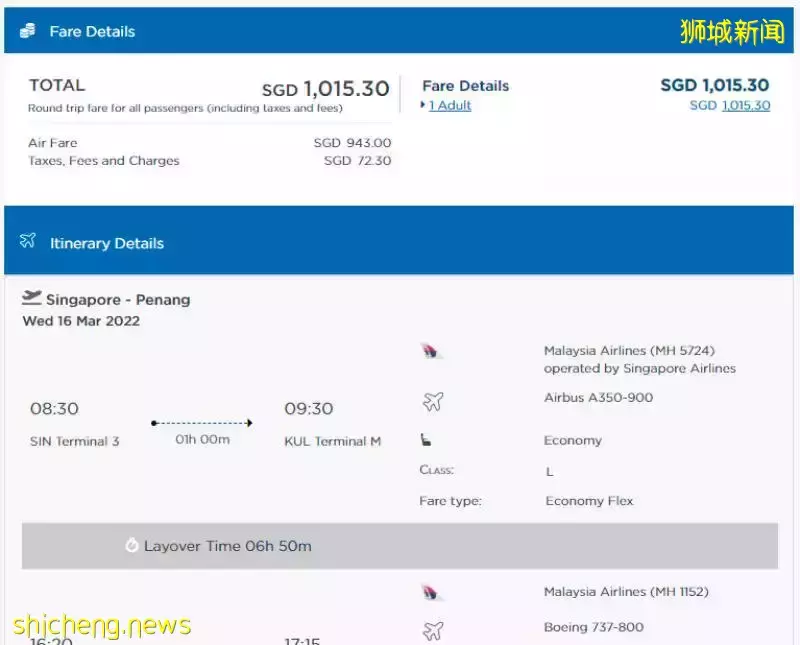
Task: Click the takeoff icon next to Singapore - Penang
Action: pyautogui.click(x=32, y=298)
